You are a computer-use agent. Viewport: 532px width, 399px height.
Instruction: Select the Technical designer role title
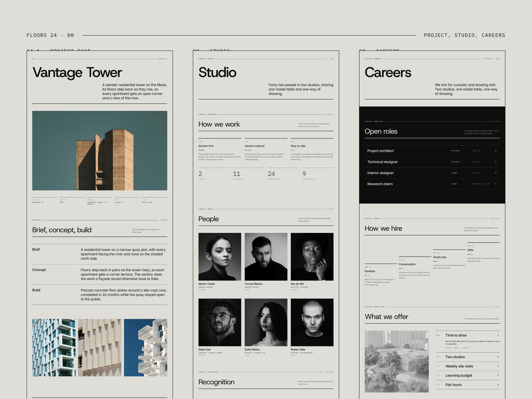click(x=382, y=162)
